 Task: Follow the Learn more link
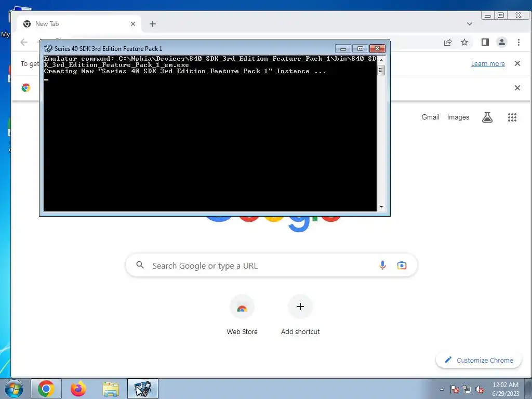(488, 64)
